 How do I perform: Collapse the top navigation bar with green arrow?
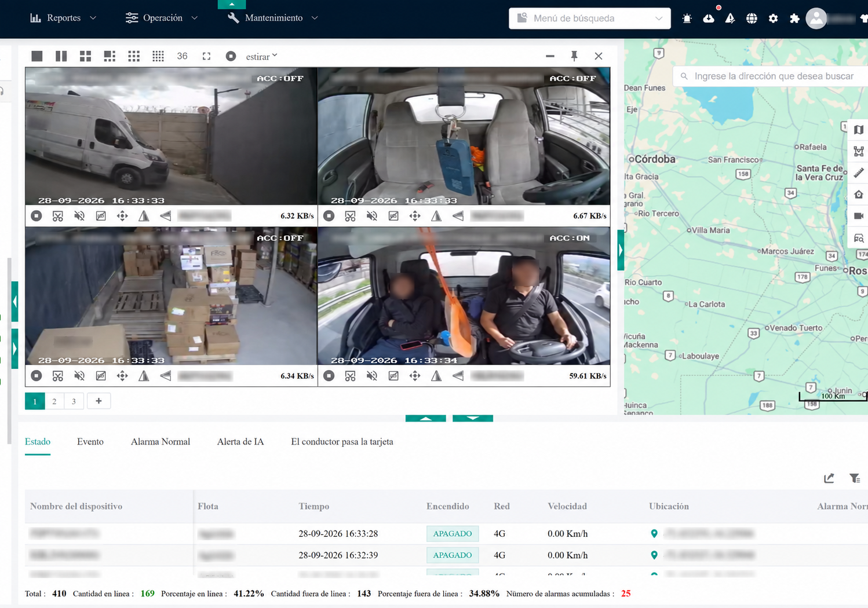[x=232, y=4]
